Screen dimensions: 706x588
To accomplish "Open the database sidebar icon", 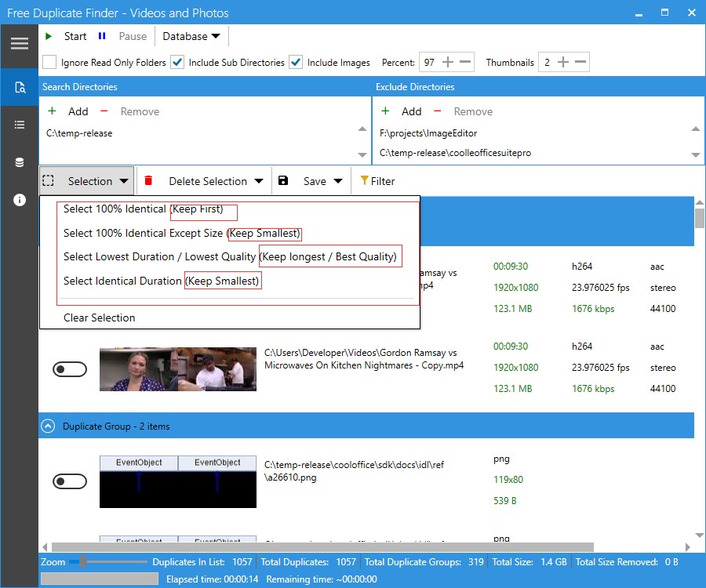I will [x=20, y=162].
